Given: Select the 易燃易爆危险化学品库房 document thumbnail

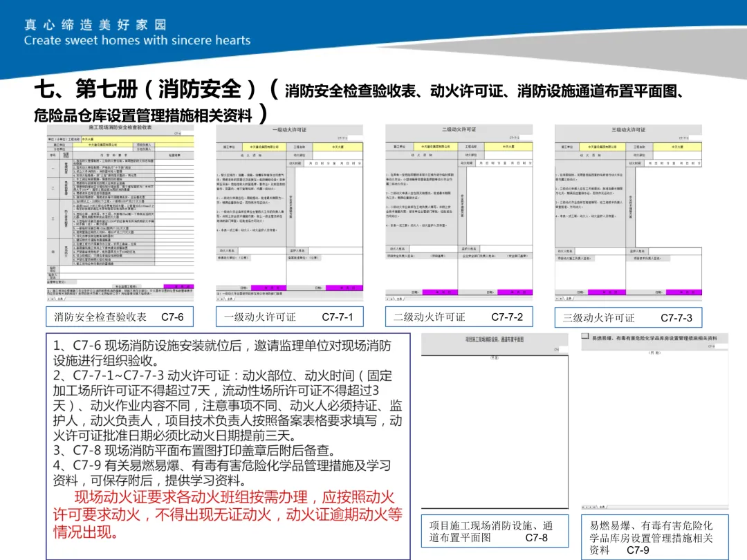Looking at the screenshot, I should [x=655, y=421].
